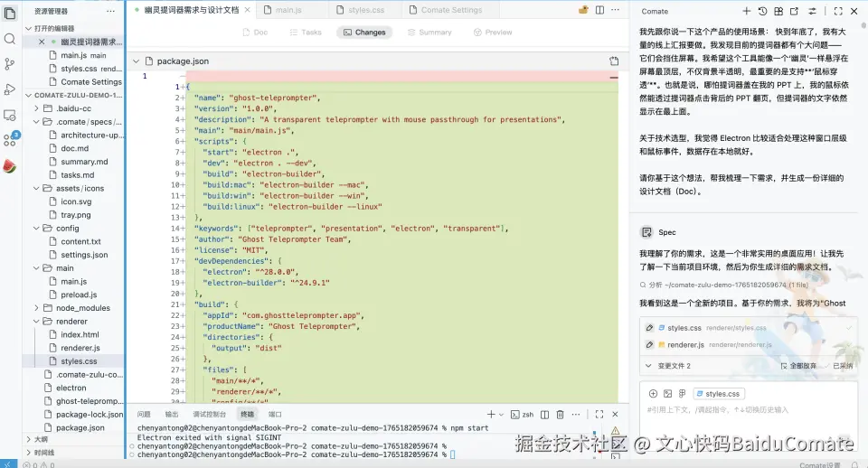Image resolution: width=868 pixels, height=468 pixels.
Task: Attach image icon in chat input
Action: point(667,394)
